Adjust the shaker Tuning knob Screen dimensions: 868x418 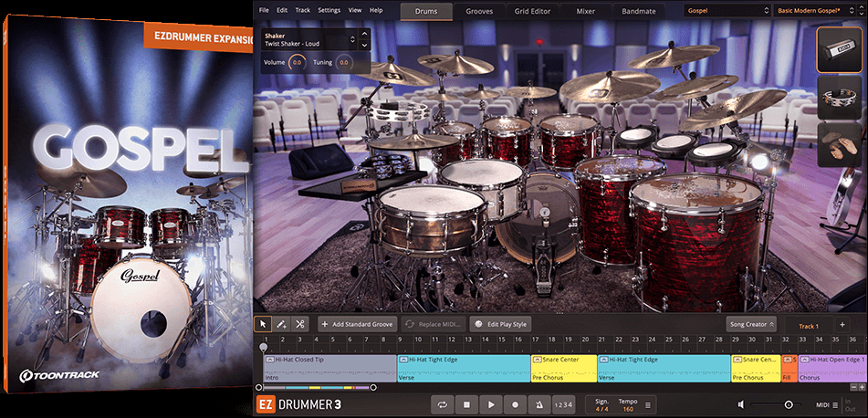click(x=344, y=63)
